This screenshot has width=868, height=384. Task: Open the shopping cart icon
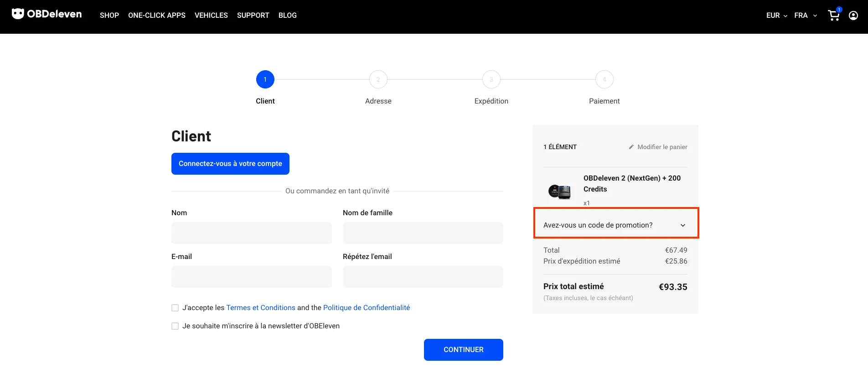834,15
